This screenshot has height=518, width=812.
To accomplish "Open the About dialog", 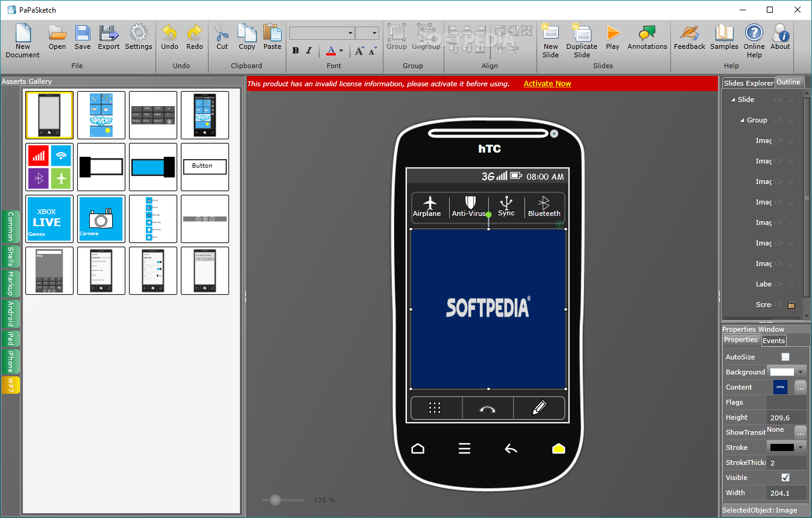I will pos(780,37).
